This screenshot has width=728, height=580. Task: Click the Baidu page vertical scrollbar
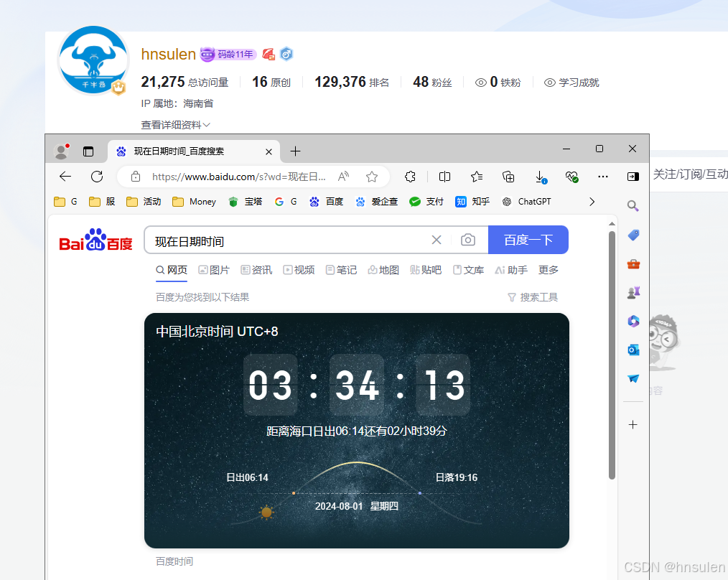click(x=612, y=355)
